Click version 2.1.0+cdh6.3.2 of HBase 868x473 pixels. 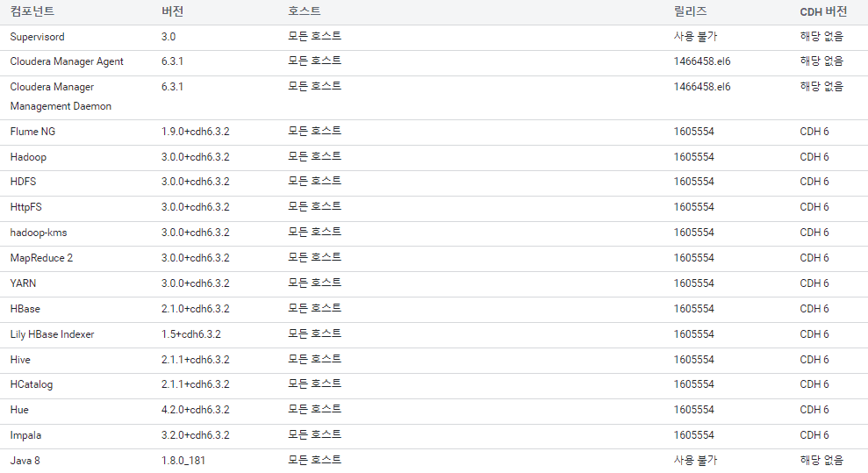click(196, 309)
